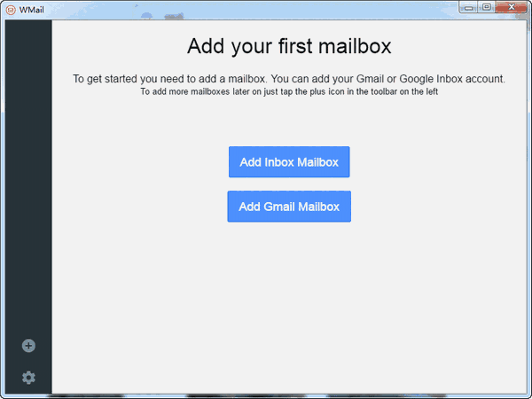Screen dimensions: 532x399
Task: Close the WMail window
Action: [512, 7]
